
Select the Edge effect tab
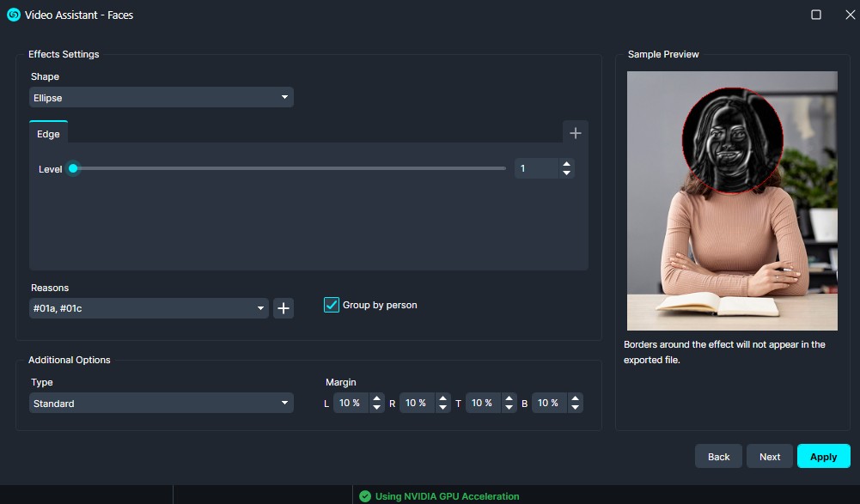[x=48, y=133]
